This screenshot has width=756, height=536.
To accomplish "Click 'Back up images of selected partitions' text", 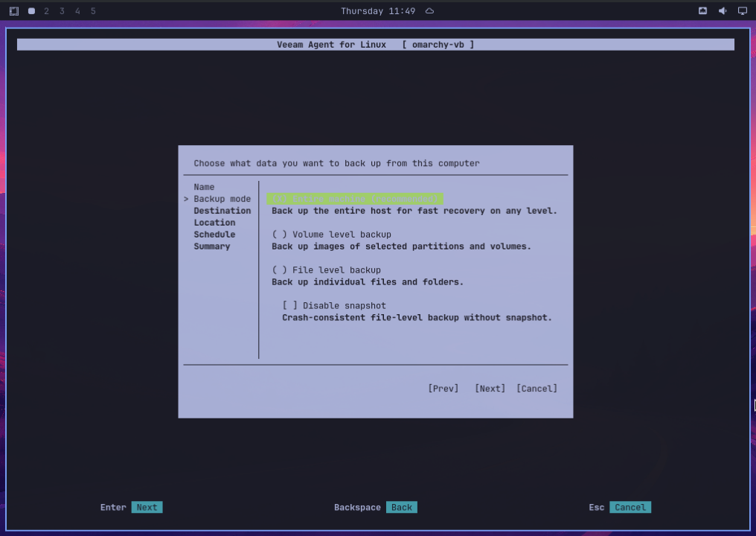I will 401,246.
